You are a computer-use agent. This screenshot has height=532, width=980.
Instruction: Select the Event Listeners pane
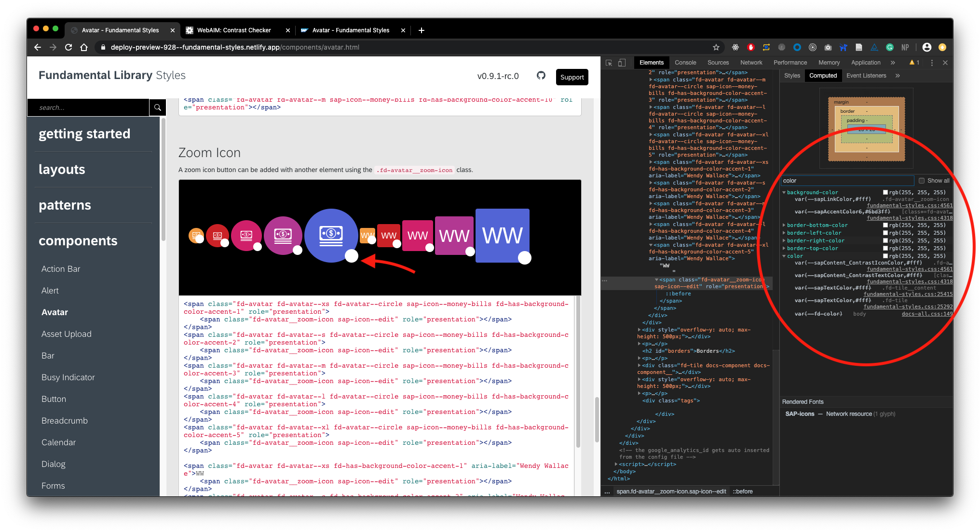pyautogui.click(x=866, y=76)
